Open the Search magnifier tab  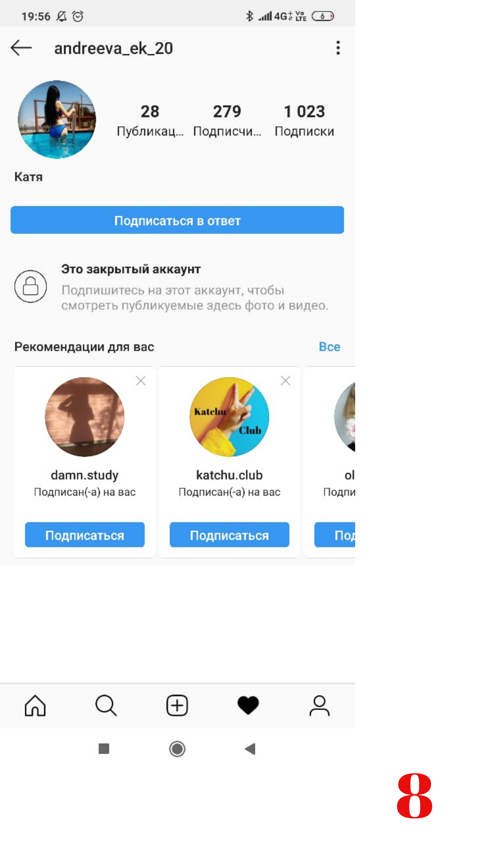106,706
